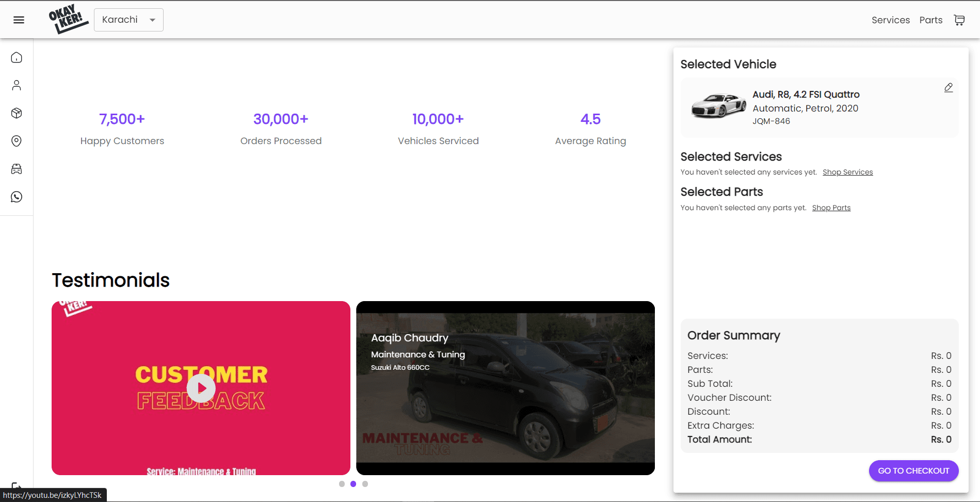This screenshot has height=502, width=980.
Task: Go to Home via sidebar icon
Action: (x=17, y=57)
